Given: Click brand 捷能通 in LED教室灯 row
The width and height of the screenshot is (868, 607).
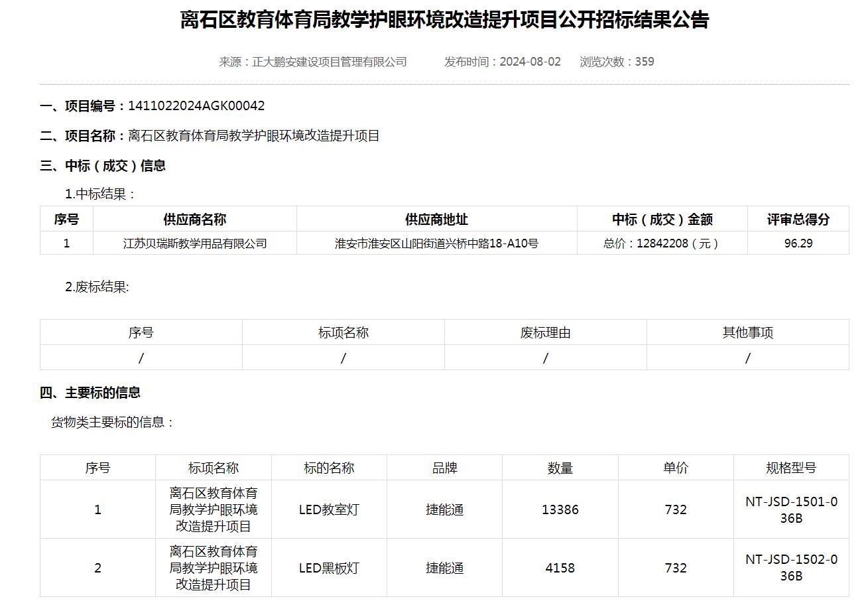Looking at the screenshot, I should pyautogui.click(x=445, y=509).
